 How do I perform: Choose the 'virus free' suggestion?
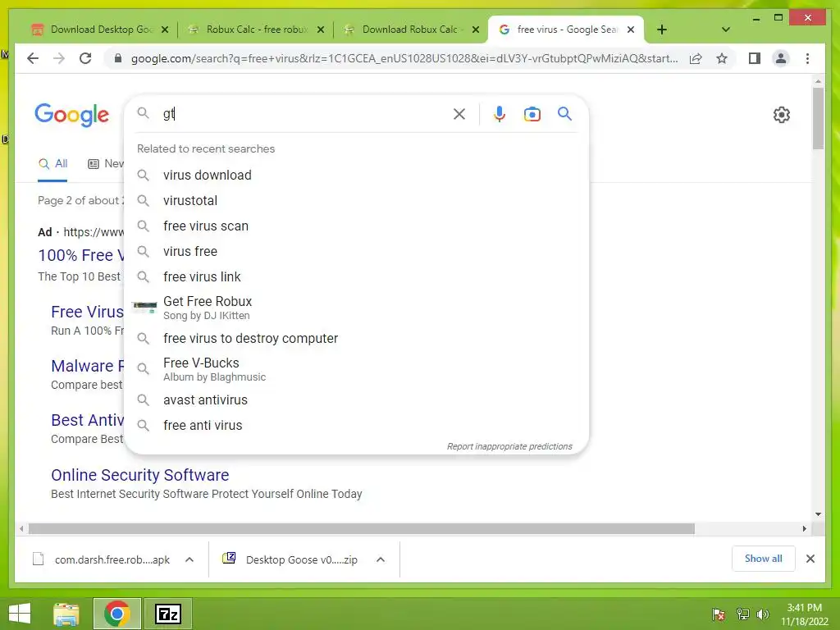[356, 251]
